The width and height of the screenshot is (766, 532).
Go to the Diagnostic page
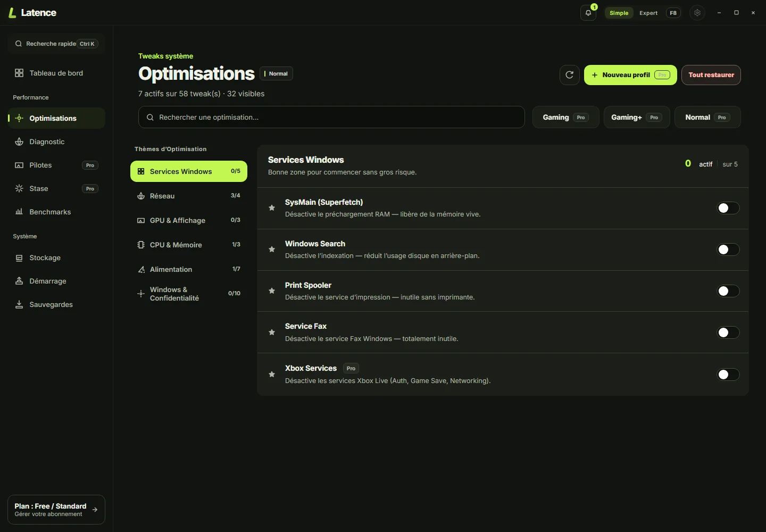56,142
